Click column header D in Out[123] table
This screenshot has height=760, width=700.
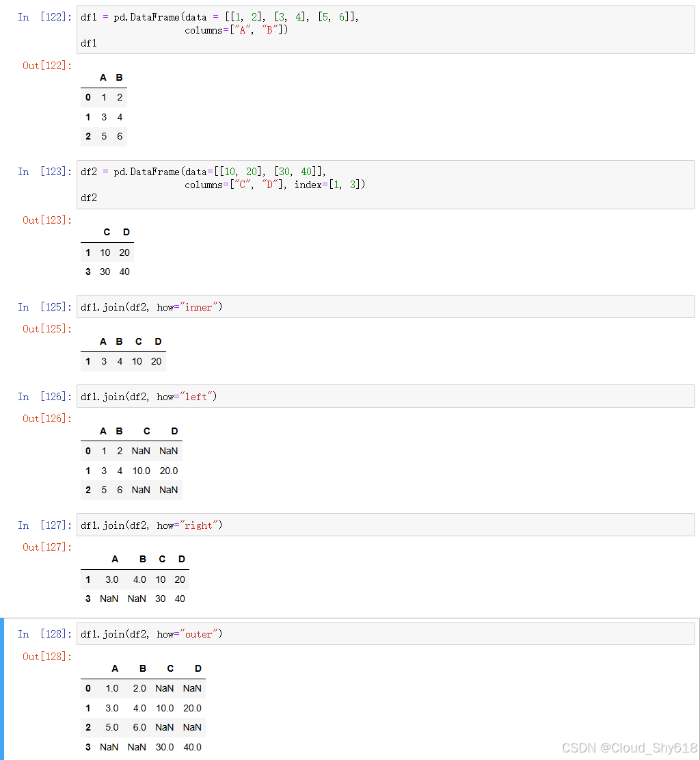pos(126,232)
